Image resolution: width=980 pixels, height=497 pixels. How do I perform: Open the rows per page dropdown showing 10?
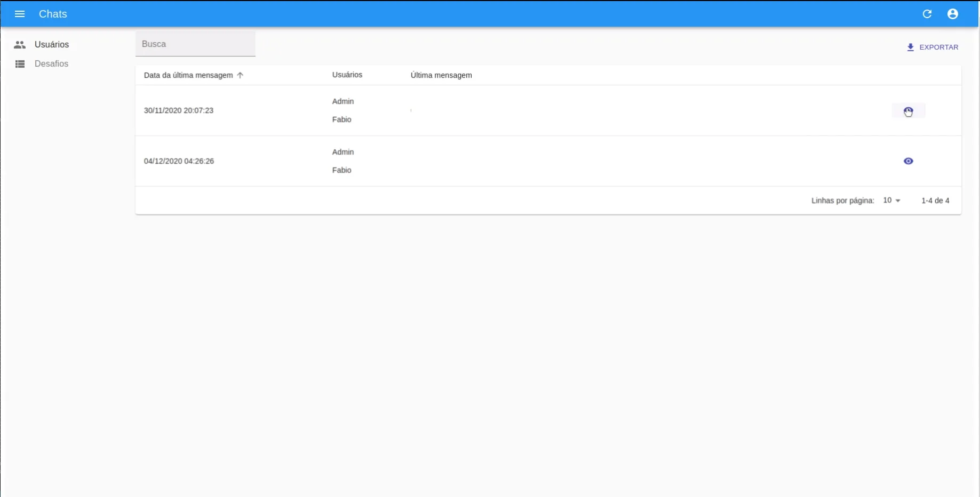point(891,201)
